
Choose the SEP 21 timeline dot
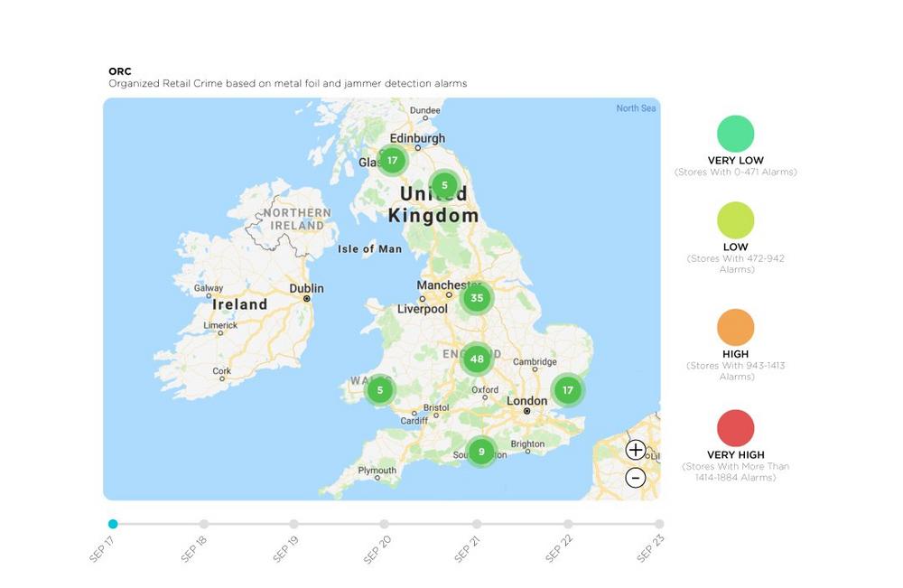(477, 524)
